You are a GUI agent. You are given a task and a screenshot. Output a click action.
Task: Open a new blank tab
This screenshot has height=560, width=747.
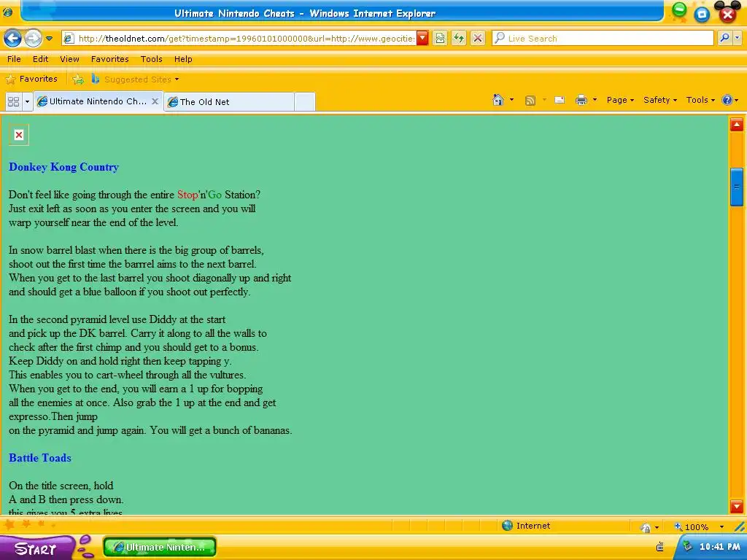[305, 102]
